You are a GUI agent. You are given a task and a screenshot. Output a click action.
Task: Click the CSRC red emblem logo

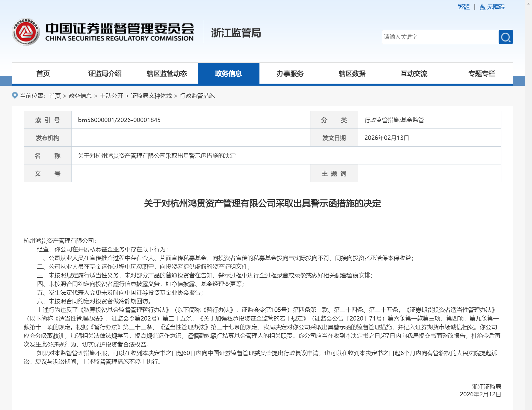(26, 32)
